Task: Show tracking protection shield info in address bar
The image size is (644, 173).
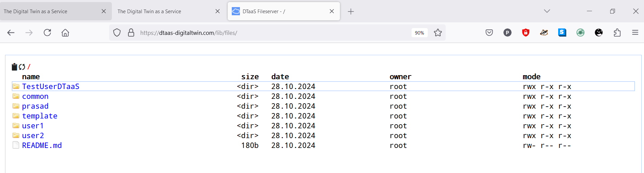Action: (117, 33)
